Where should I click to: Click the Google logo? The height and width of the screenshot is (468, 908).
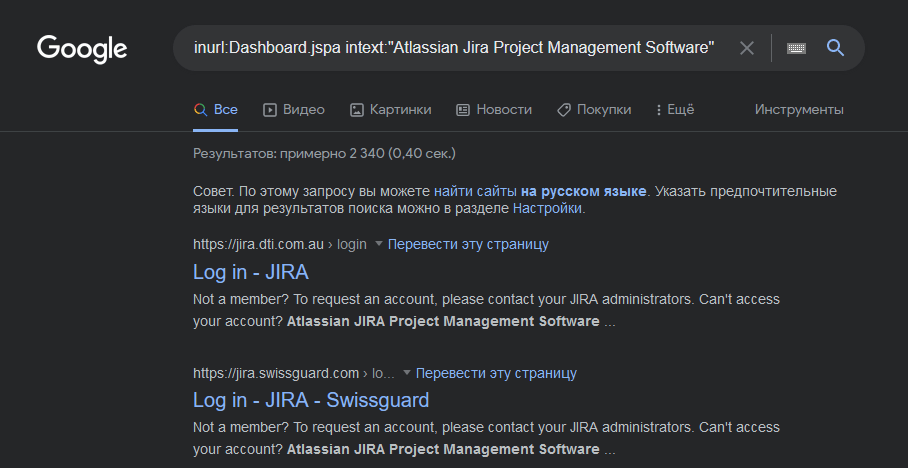[x=82, y=48]
